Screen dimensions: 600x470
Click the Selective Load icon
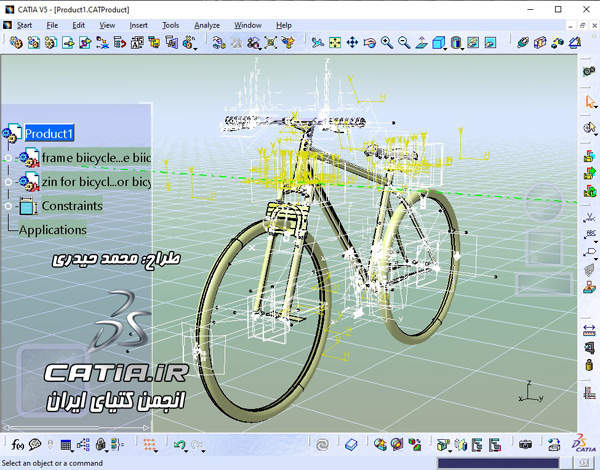(x=154, y=42)
